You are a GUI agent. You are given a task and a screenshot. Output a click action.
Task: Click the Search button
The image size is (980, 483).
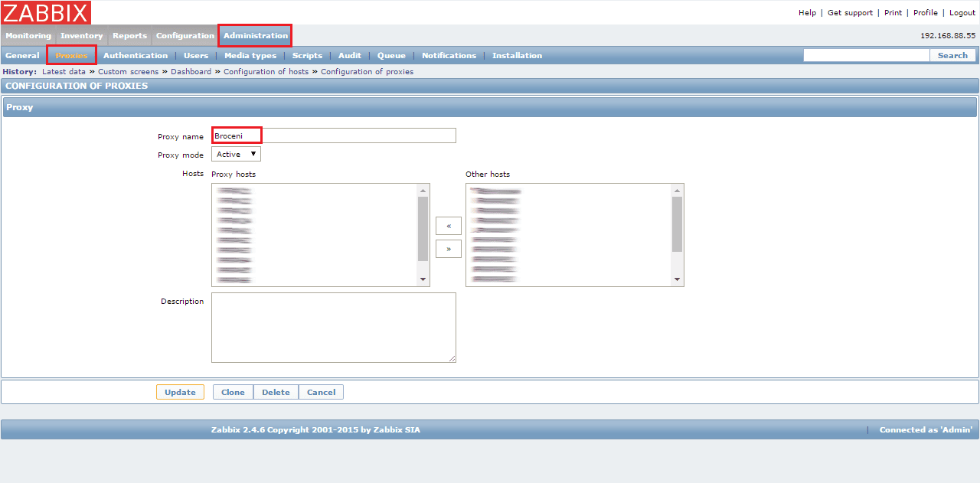pos(952,55)
